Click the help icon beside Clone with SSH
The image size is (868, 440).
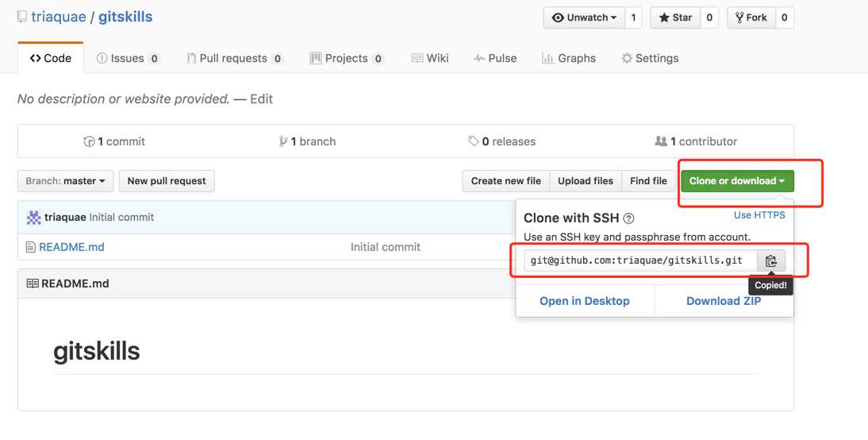(x=628, y=218)
